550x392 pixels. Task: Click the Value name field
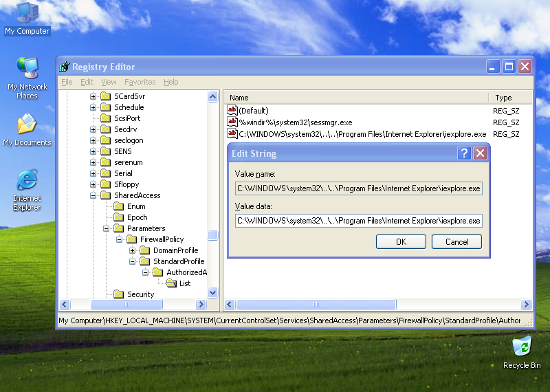tap(358, 188)
